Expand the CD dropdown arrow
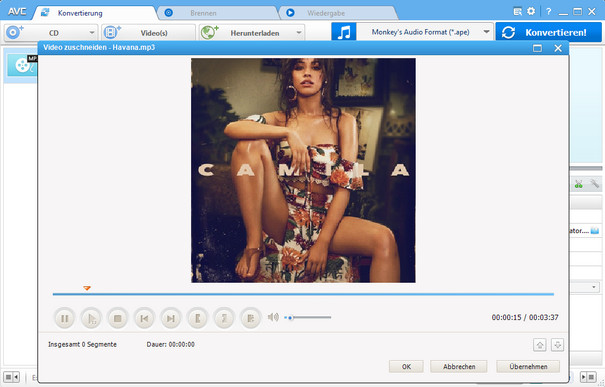 pyautogui.click(x=92, y=33)
